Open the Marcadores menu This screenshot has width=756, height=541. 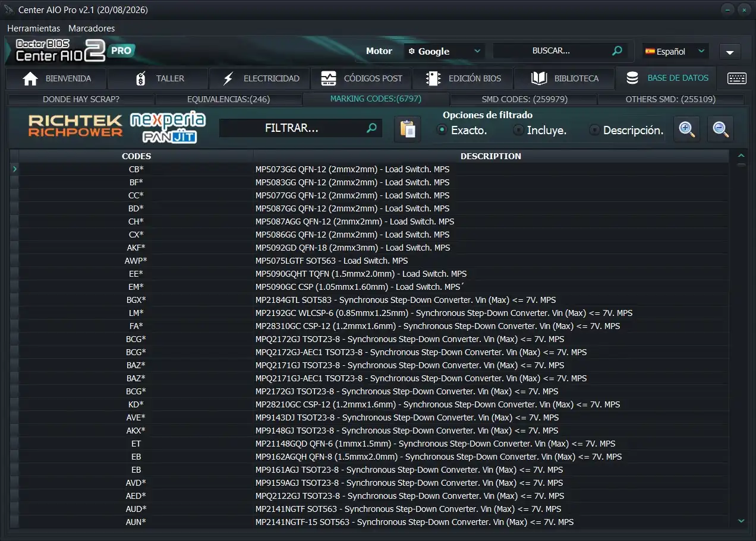[x=92, y=28]
